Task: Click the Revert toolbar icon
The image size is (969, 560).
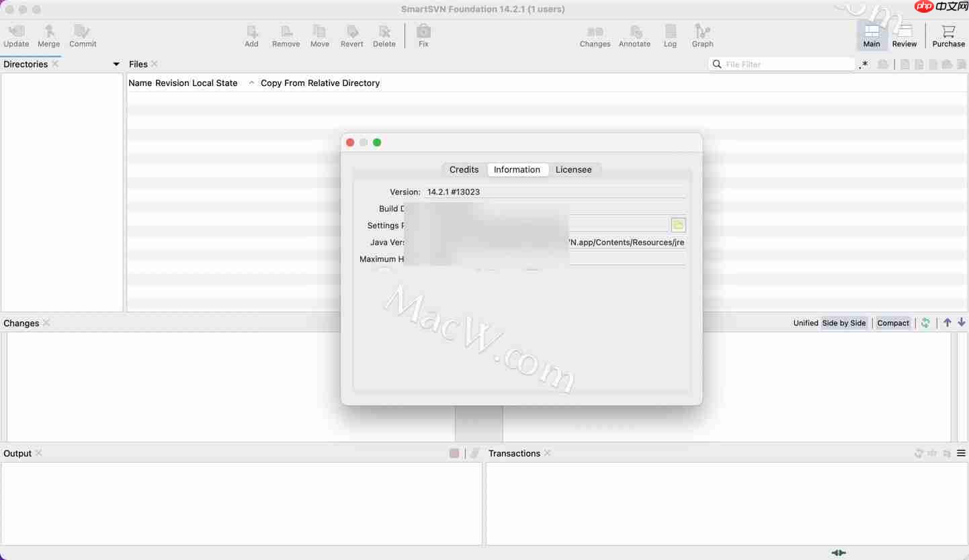Action: [x=351, y=35]
